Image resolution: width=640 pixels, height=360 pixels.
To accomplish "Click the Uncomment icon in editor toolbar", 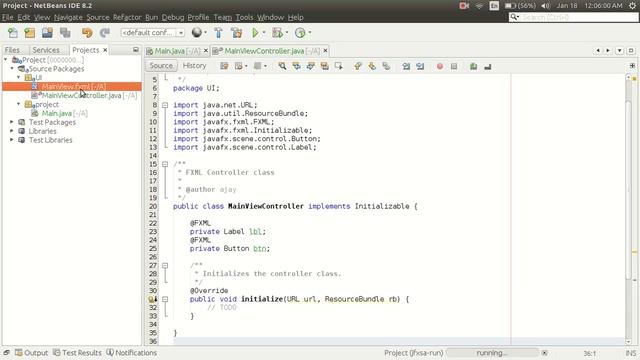I will [487, 66].
